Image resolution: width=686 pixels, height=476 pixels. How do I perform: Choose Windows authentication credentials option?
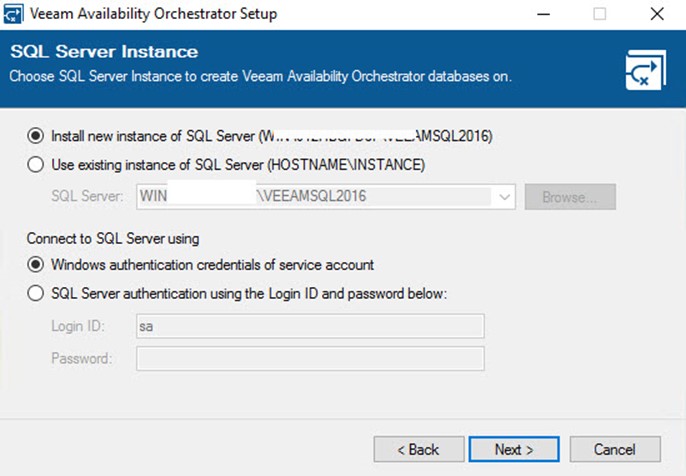(35, 265)
